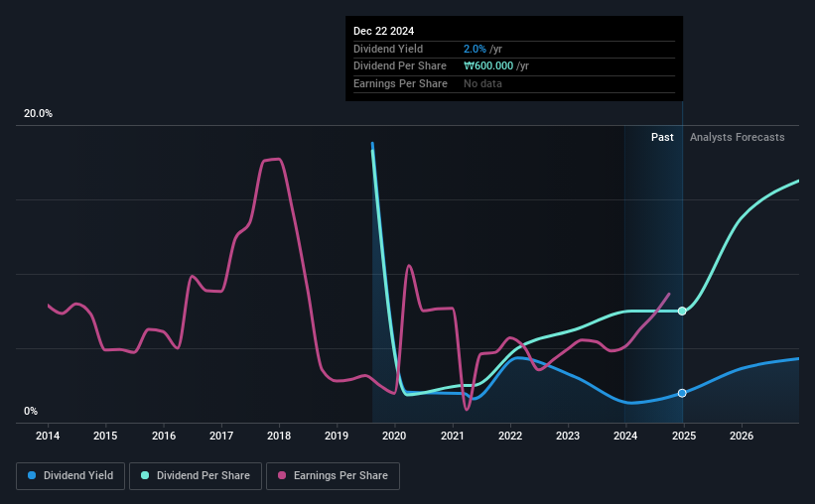
Task: Click the blue Dividend Yield legend dot
Action: (32, 475)
